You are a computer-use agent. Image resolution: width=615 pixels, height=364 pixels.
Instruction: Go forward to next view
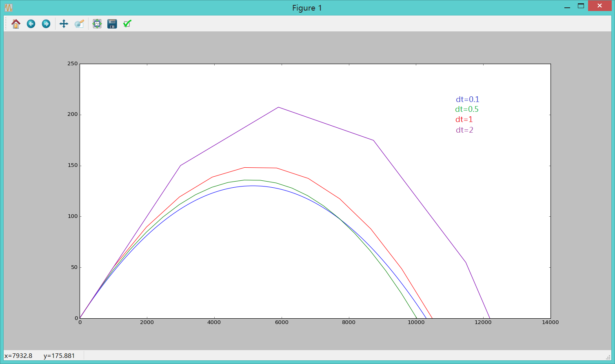pyautogui.click(x=46, y=24)
